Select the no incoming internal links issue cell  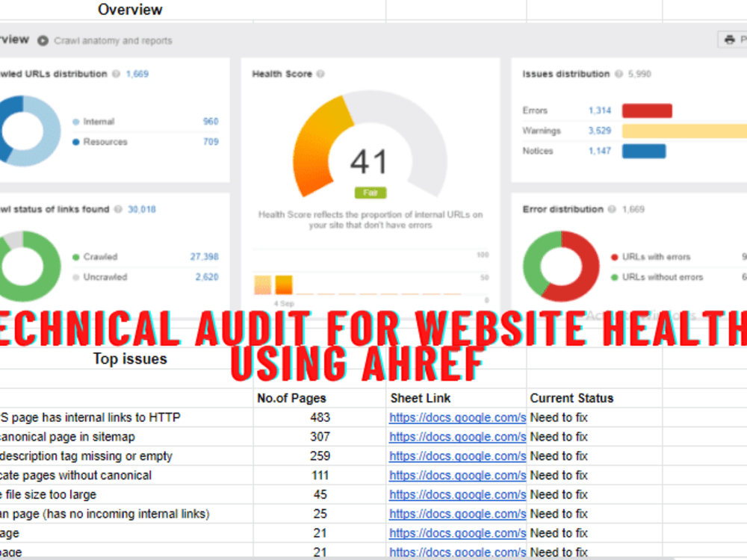coord(126,514)
